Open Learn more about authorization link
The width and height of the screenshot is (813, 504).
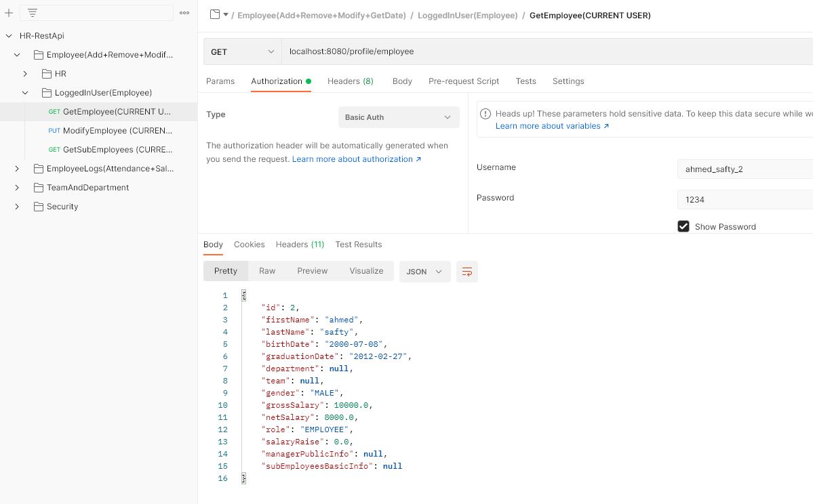pyautogui.click(x=357, y=159)
